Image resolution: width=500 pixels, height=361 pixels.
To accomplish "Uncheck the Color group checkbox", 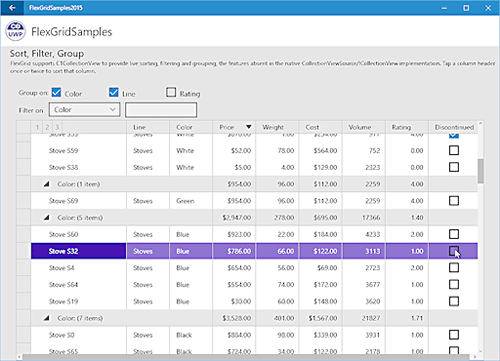I will tap(56, 92).
